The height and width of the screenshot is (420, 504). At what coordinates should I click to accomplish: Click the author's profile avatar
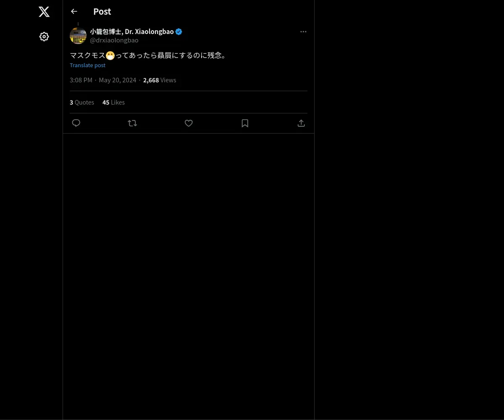coord(78,36)
